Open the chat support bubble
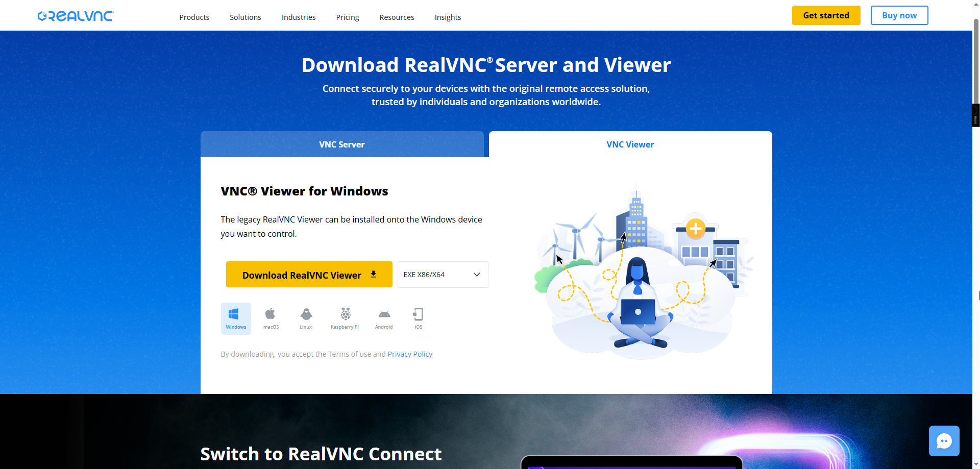 click(x=944, y=441)
